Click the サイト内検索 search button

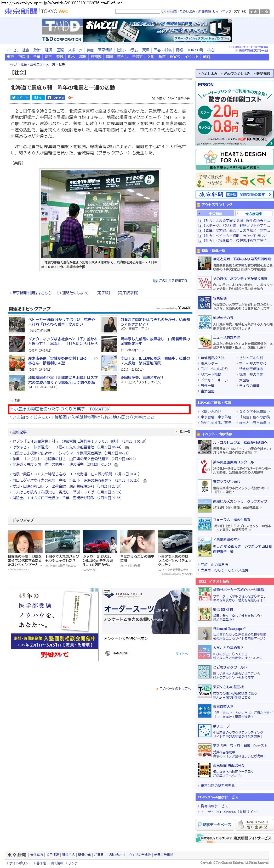click(169, 12)
